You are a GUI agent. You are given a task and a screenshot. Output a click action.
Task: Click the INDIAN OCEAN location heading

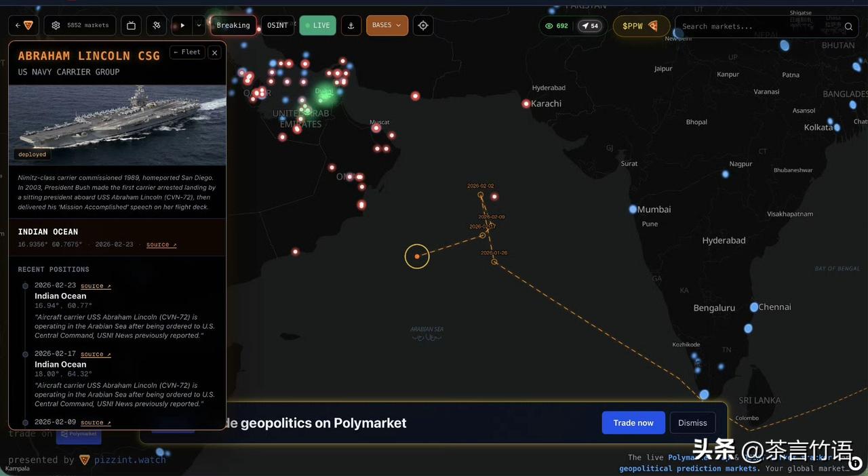pyautogui.click(x=48, y=232)
